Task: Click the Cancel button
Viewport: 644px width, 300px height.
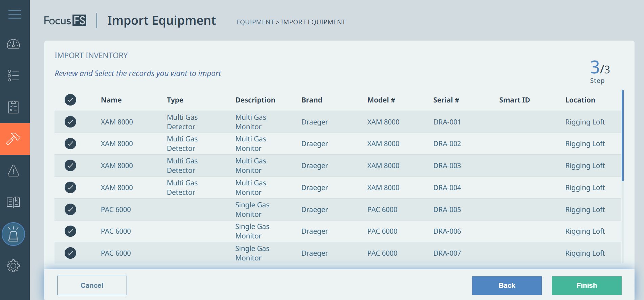Action: point(92,285)
